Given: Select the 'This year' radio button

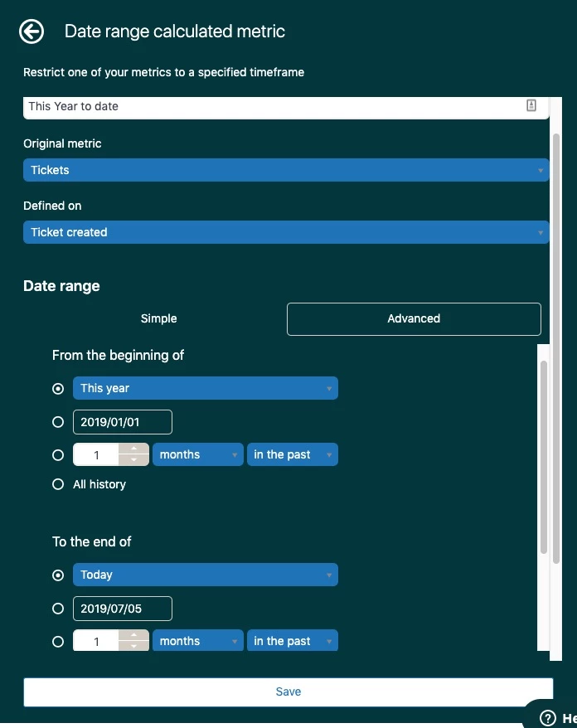Looking at the screenshot, I should pos(58,389).
